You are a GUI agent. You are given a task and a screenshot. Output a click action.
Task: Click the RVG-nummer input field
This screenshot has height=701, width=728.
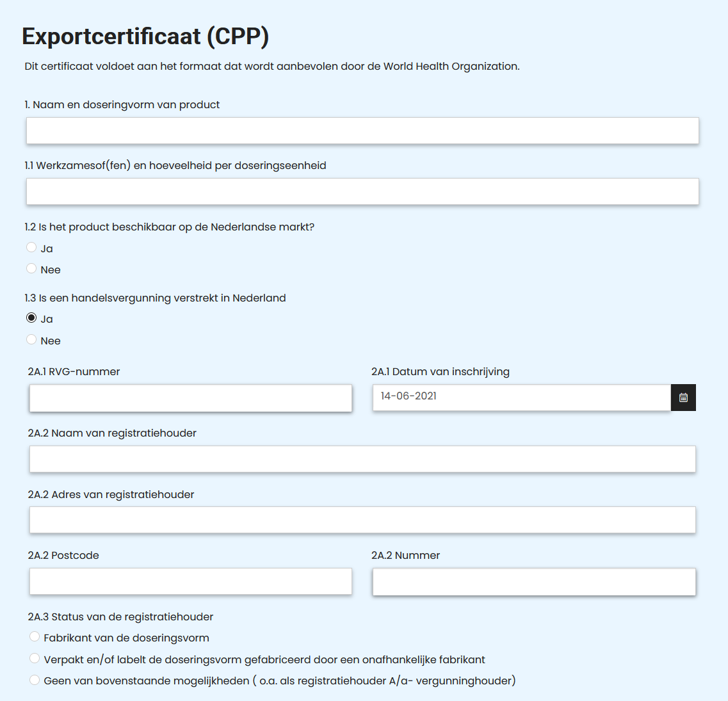point(190,398)
